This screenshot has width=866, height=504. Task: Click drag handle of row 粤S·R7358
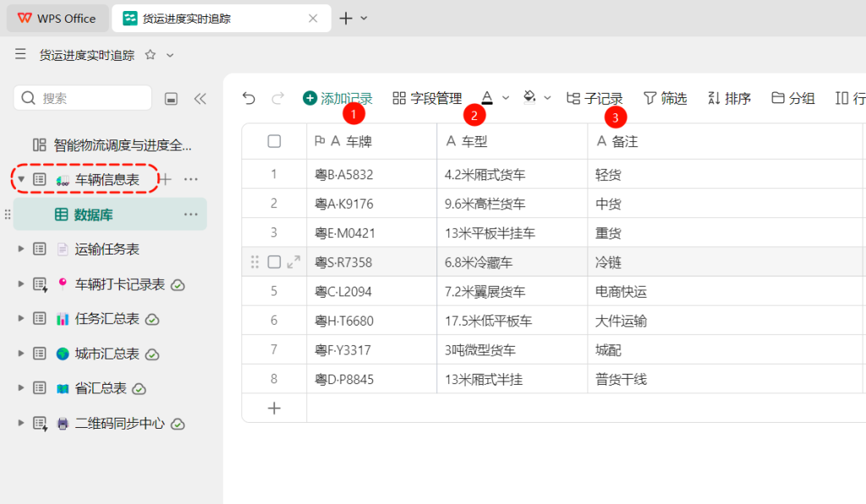[x=255, y=261]
